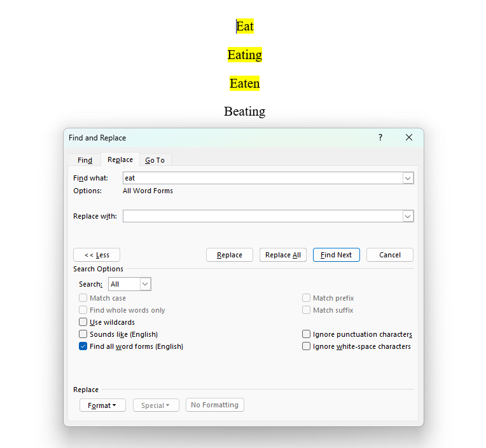
Task: Expand the Replace with history dropdown
Action: pyautogui.click(x=408, y=217)
